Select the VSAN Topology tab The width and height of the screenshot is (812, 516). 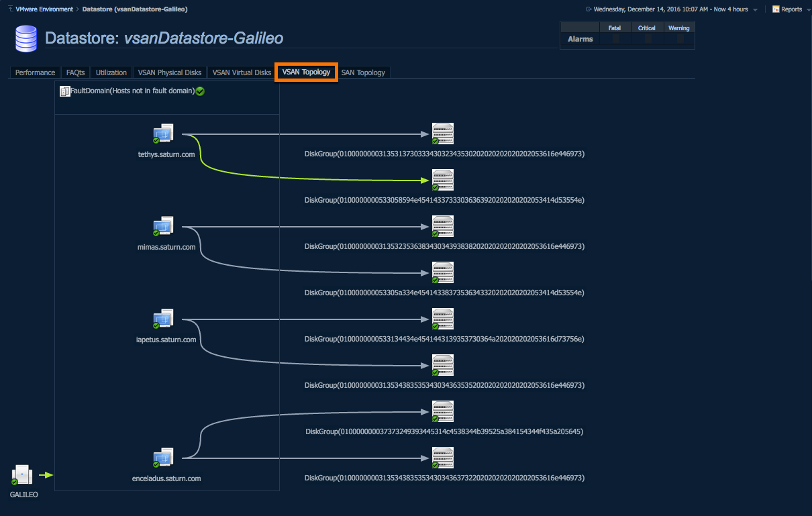(x=306, y=72)
